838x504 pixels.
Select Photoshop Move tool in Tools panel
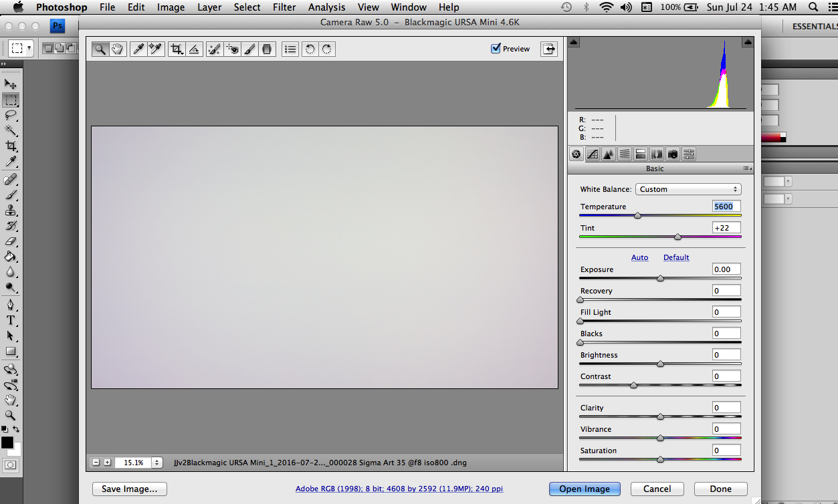pos(11,84)
